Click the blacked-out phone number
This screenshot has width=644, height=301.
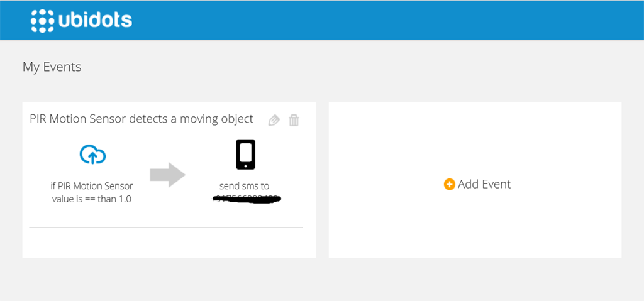(246, 199)
